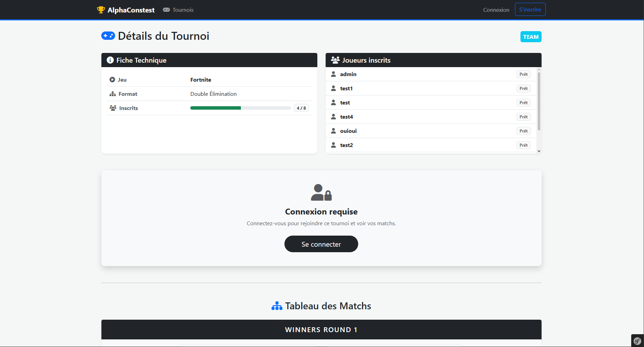Click the Prêt badge for admin
The image size is (644, 347).
coord(524,74)
